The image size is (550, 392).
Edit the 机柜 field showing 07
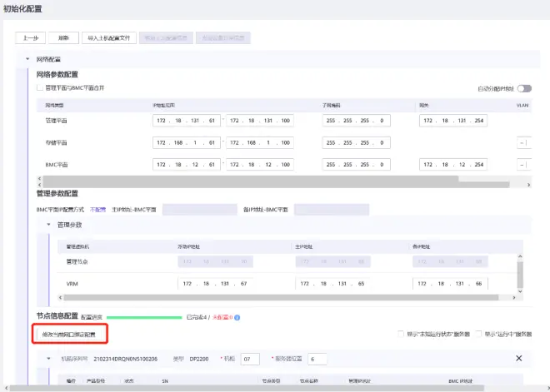click(x=250, y=359)
